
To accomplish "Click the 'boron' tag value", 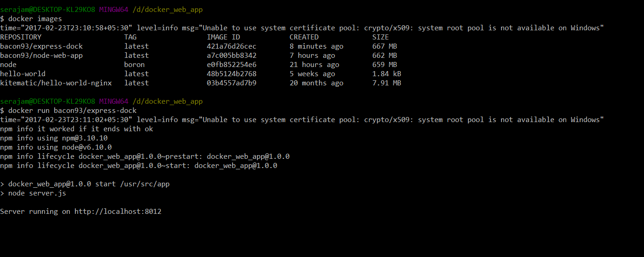I will [x=134, y=65].
